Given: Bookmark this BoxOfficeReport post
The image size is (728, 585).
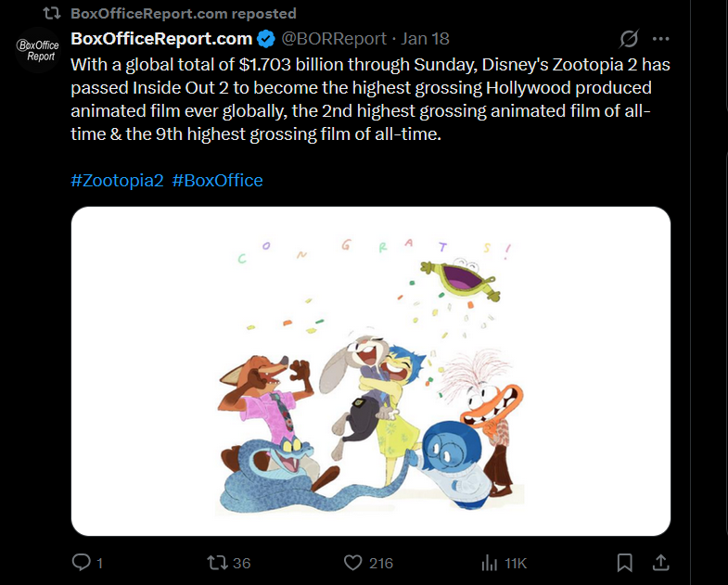Looking at the screenshot, I should point(625,563).
